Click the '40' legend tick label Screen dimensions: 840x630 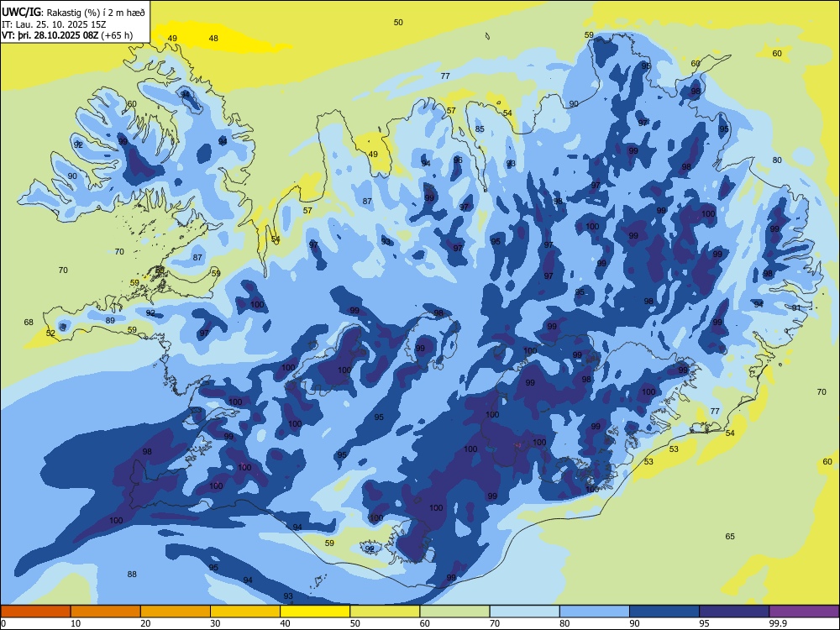click(x=285, y=623)
